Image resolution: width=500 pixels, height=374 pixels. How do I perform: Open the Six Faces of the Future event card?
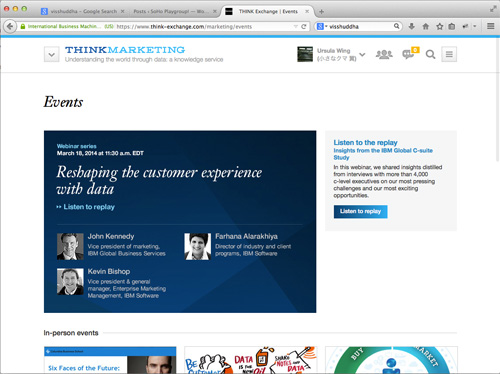110,360
